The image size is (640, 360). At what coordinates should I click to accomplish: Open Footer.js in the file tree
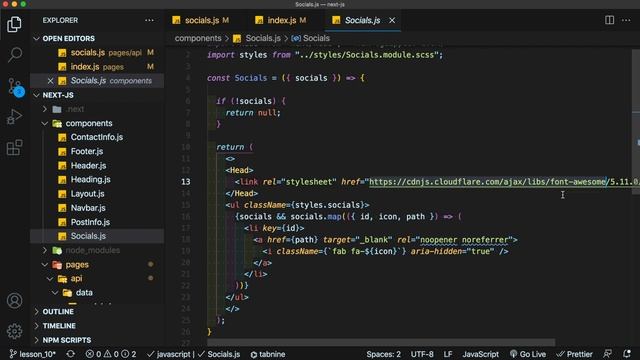click(x=87, y=151)
